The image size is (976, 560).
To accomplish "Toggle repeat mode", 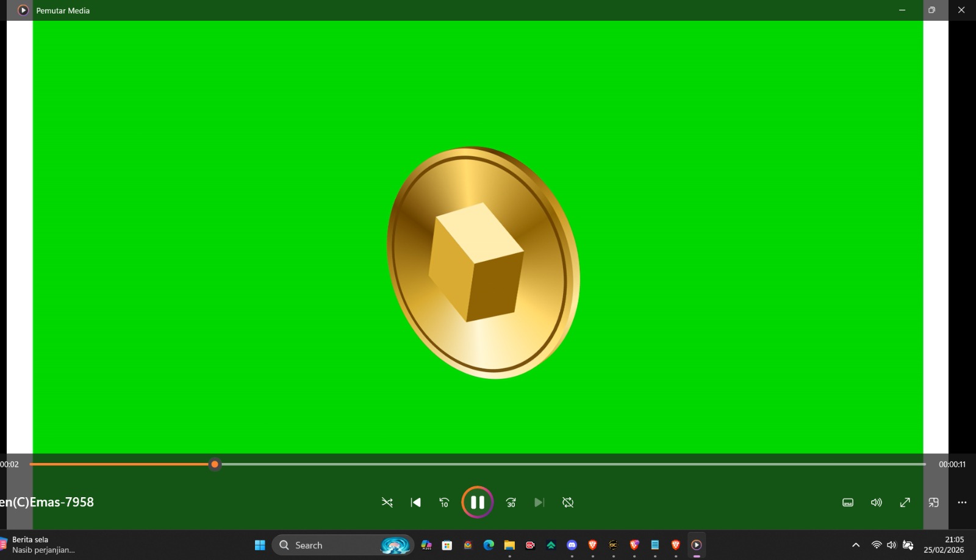I will tap(568, 502).
